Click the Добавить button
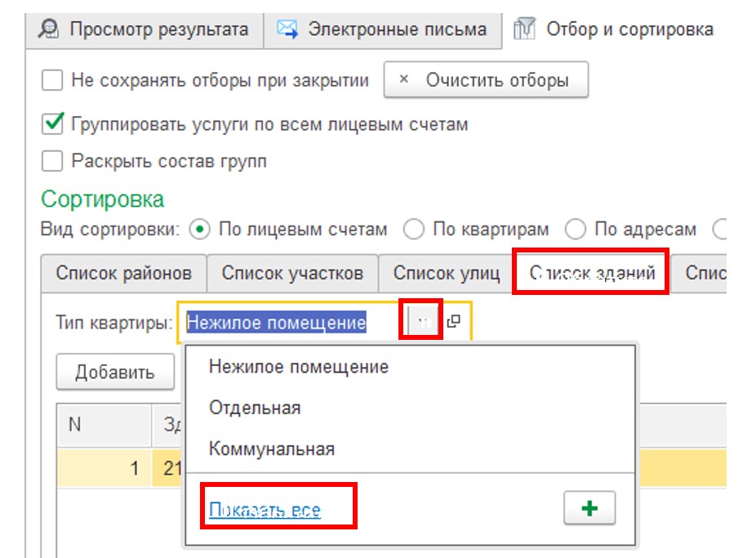 (115, 373)
